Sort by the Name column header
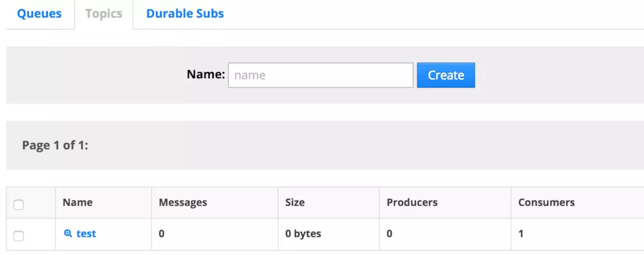 pyautogui.click(x=78, y=202)
